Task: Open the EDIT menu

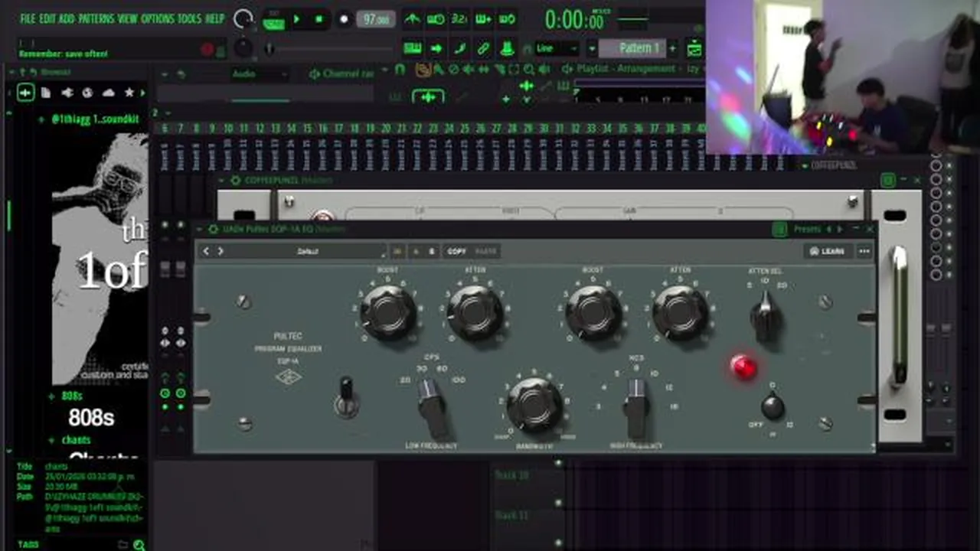Action: coord(47,18)
